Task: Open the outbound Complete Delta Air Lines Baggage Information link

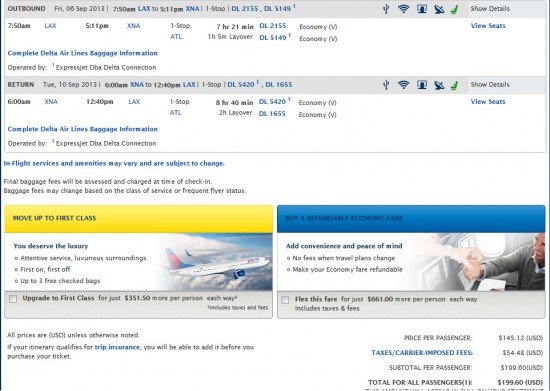Action: (x=82, y=53)
